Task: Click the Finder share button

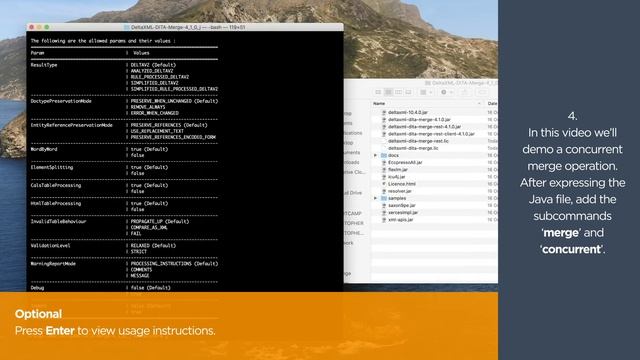Action: coord(464,92)
